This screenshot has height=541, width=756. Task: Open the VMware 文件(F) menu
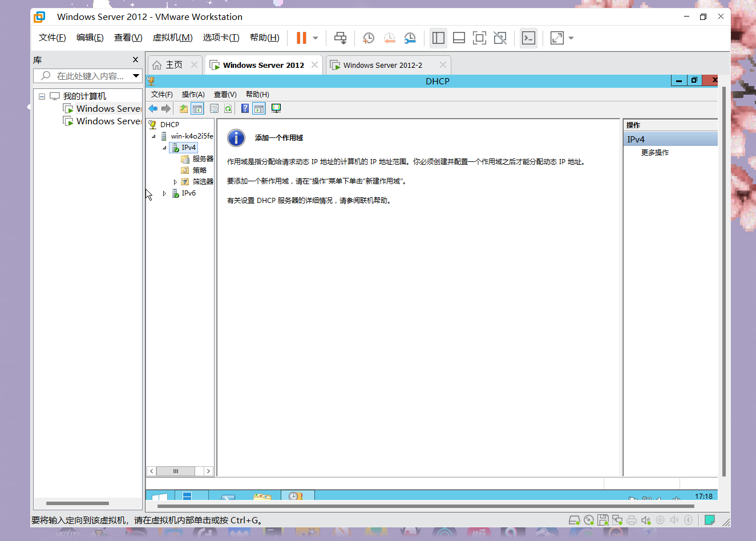pos(52,38)
